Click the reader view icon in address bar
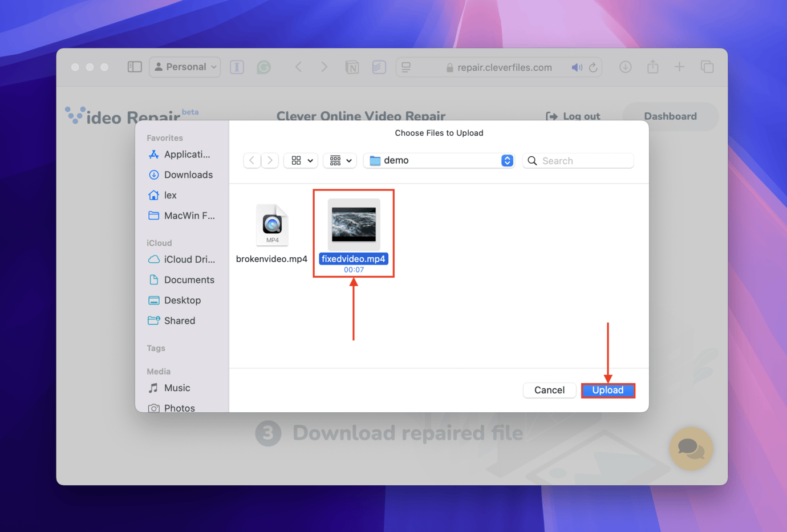 pyautogui.click(x=406, y=67)
